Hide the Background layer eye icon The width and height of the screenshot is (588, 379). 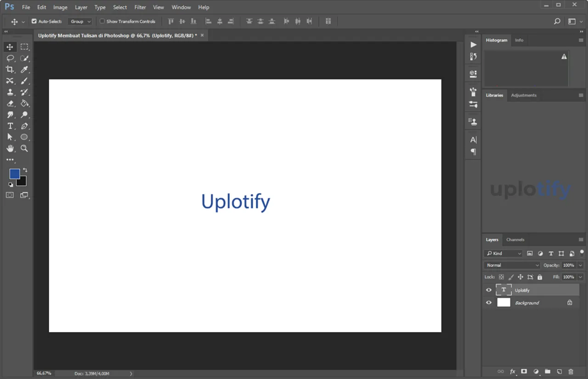(489, 302)
